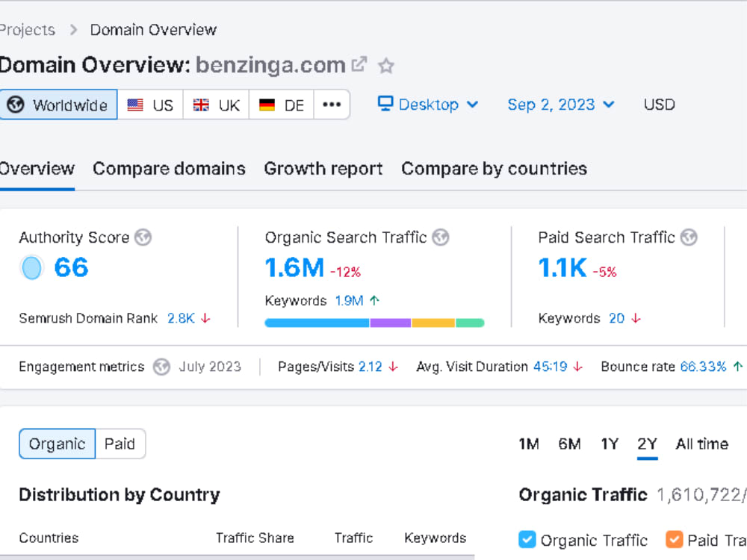747x560 pixels.
Task: Go to Projects breadcrumb link
Action: tap(28, 30)
